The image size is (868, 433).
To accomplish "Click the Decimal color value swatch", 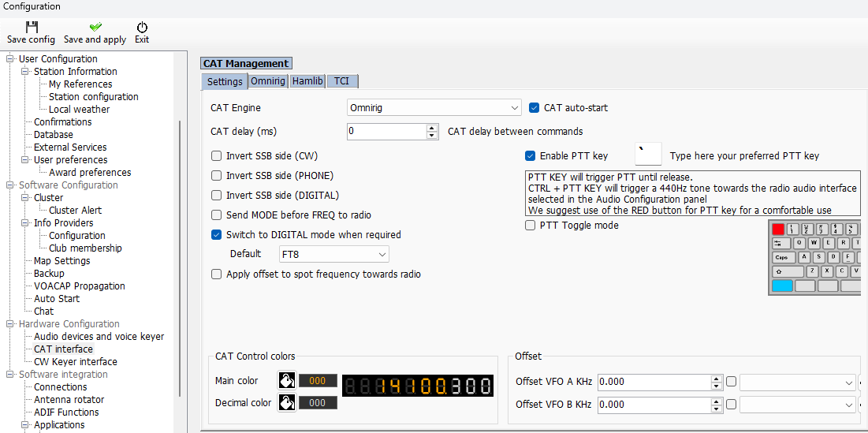I will coord(318,403).
